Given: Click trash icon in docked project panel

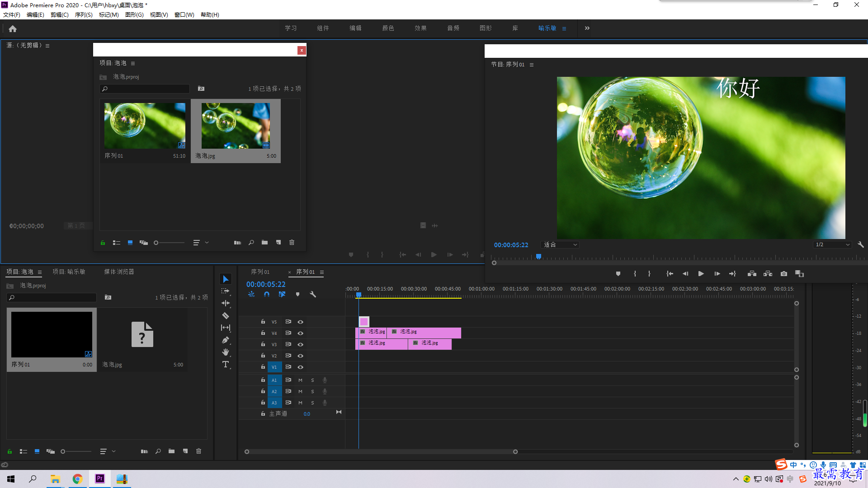Looking at the screenshot, I should click(x=198, y=451).
